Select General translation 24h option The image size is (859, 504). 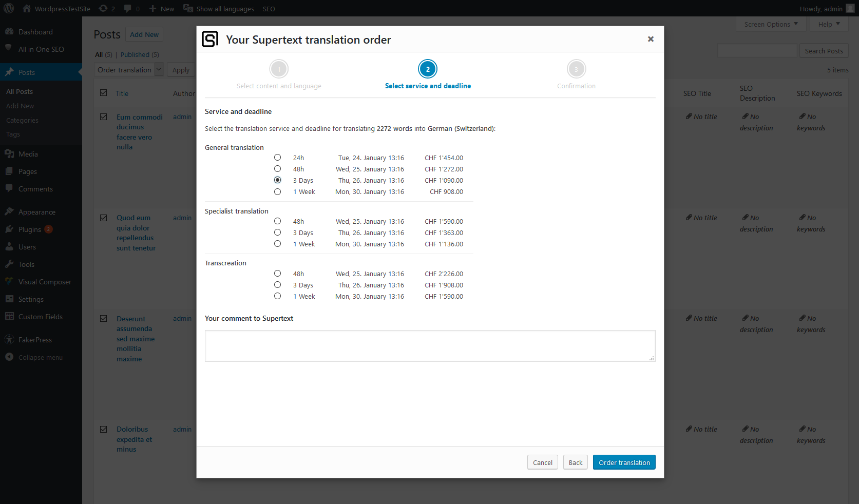tap(278, 158)
